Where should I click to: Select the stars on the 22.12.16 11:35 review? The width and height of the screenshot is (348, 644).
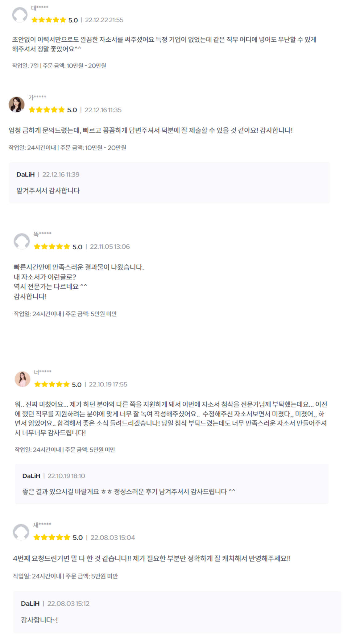(x=47, y=110)
